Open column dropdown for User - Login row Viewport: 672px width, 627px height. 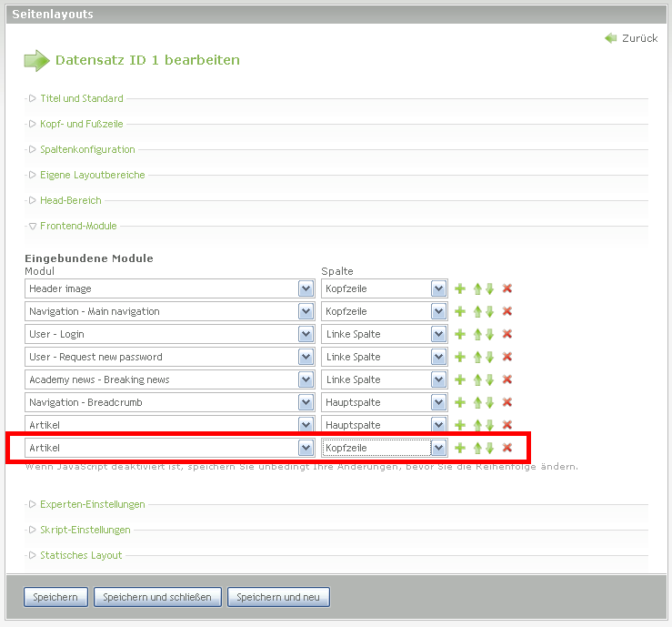point(438,334)
